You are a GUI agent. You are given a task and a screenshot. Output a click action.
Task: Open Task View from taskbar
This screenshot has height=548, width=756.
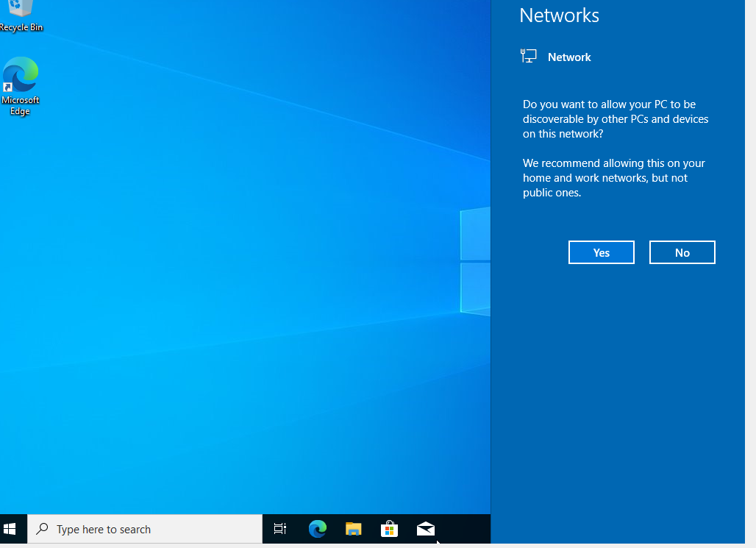point(279,529)
